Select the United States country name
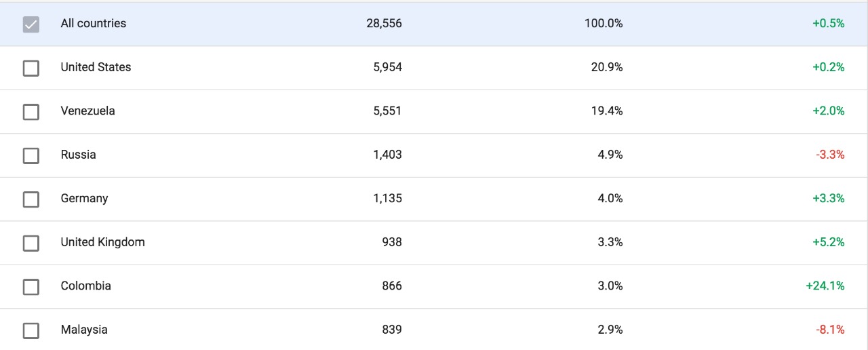Viewport: 868px width, 350px height. 96,67
